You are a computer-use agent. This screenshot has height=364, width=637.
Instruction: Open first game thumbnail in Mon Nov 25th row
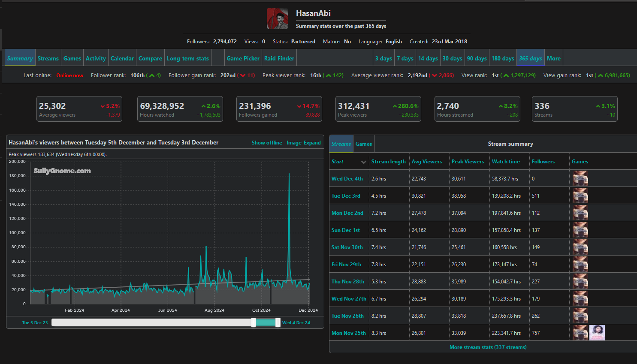580,333
